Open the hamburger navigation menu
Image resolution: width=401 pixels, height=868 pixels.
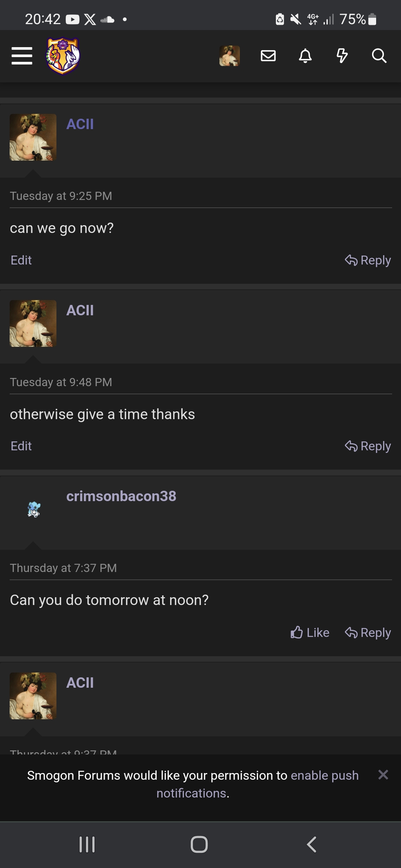pos(22,56)
